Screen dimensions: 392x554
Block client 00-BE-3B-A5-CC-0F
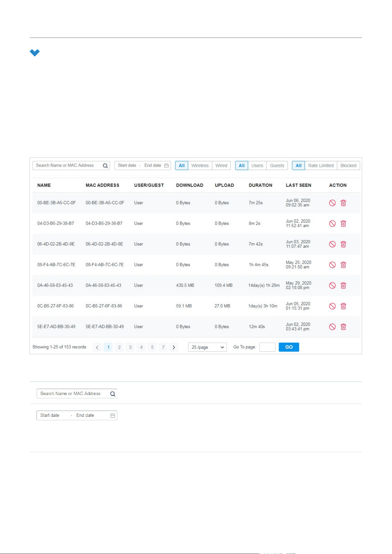point(332,203)
